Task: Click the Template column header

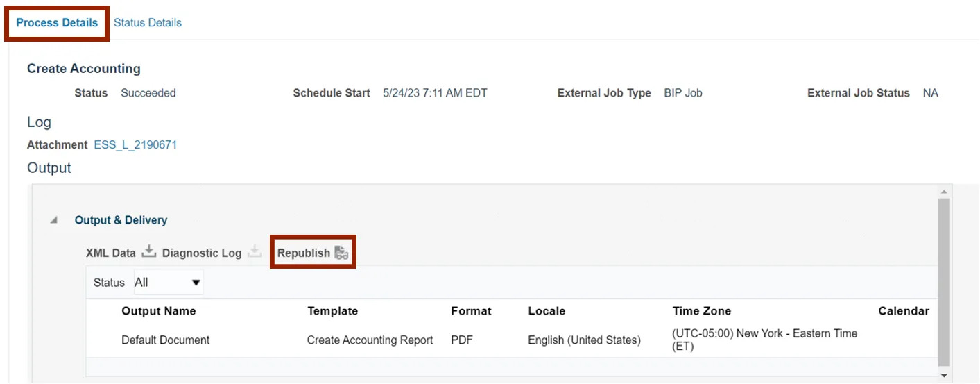Action: pos(332,311)
